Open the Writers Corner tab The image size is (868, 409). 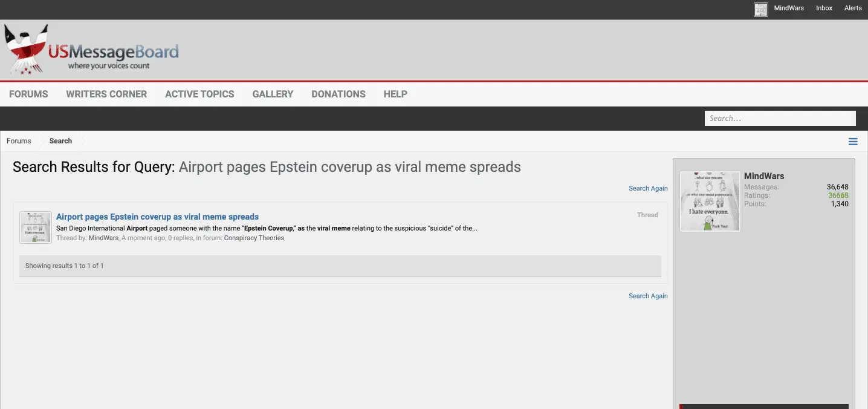106,94
